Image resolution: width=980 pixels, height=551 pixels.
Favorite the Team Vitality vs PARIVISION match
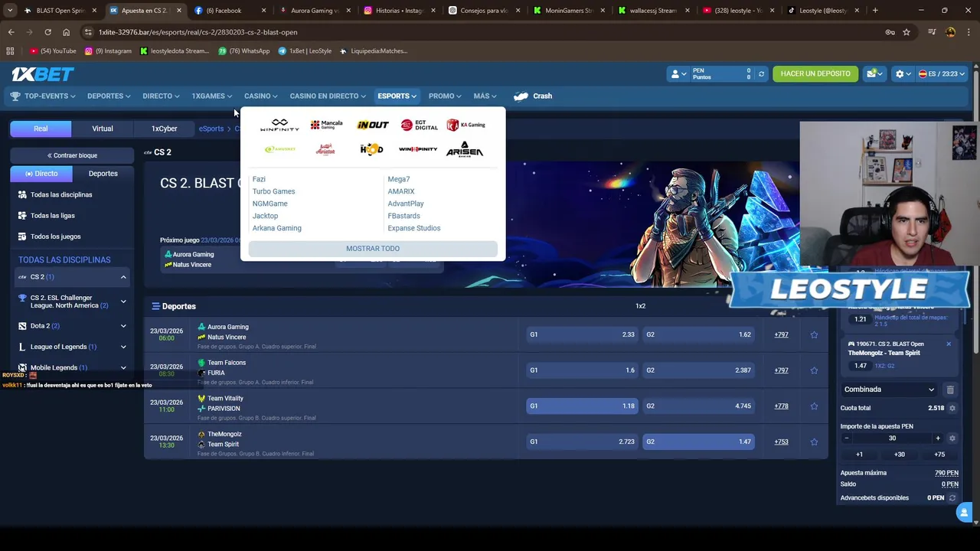pos(814,406)
